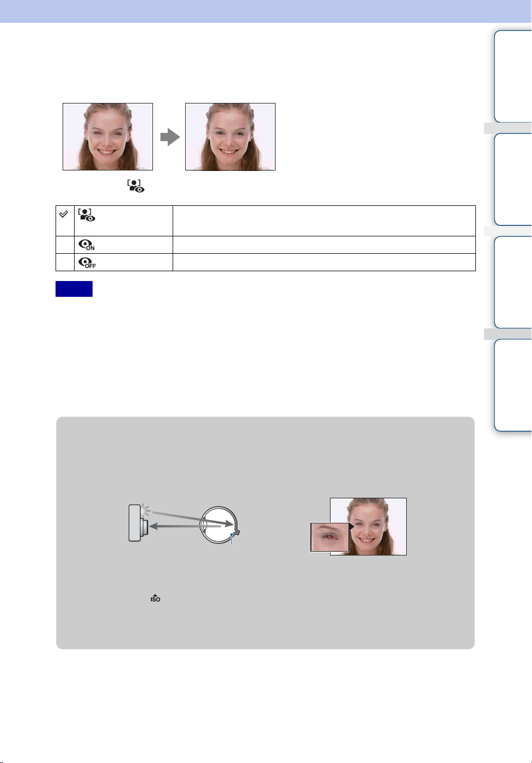Click the eyeball retina diagram
The width and height of the screenshot is (532, 763).
[x=219, y=524]
